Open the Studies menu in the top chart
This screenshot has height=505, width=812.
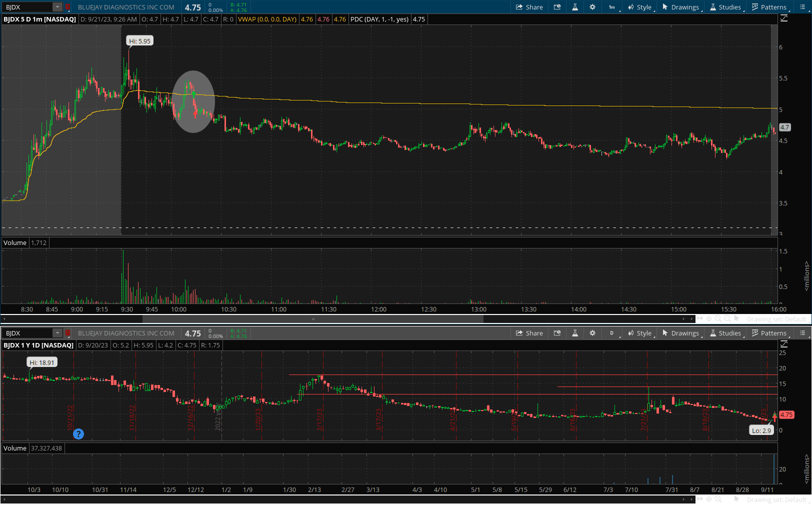(725, 7)
